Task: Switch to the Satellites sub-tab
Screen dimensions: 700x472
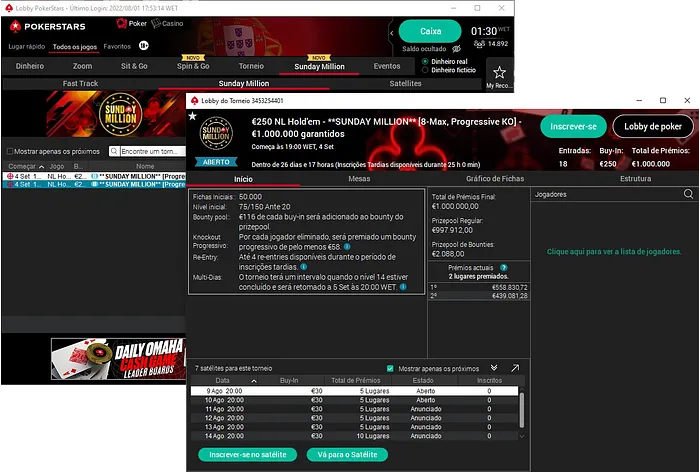Action: pyautogui.click(x=405, y=84)
